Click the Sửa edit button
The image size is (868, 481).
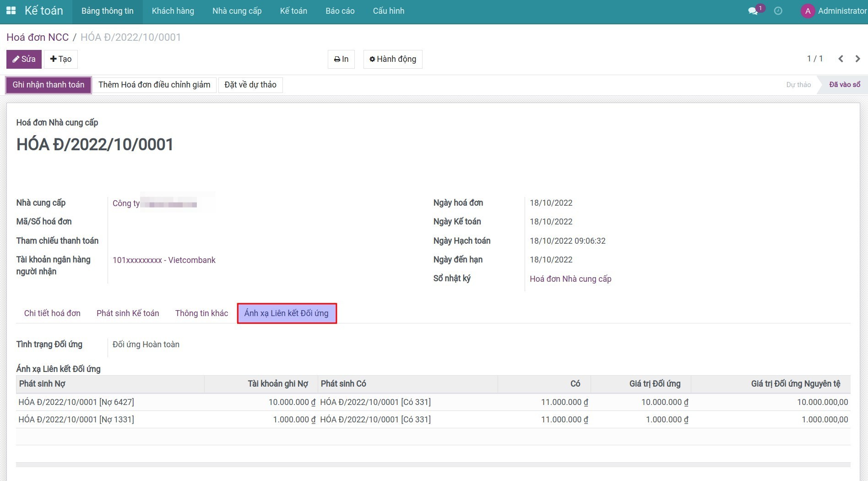pos(24,59)
